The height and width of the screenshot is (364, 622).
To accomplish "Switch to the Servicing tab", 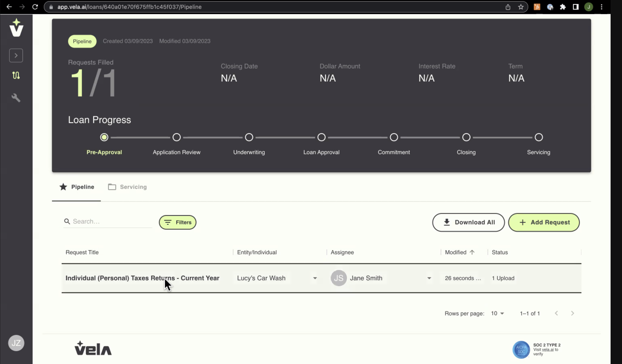I will [128, 187].
